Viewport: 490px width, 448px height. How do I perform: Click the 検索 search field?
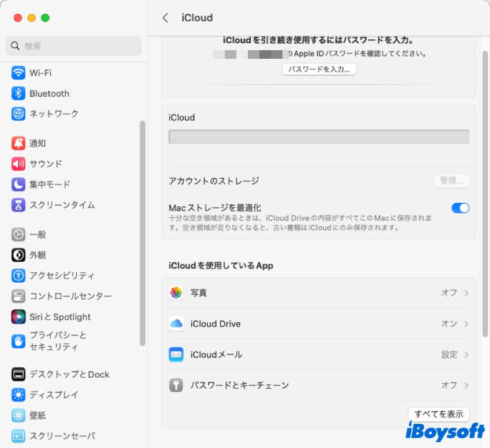(73, 46)
